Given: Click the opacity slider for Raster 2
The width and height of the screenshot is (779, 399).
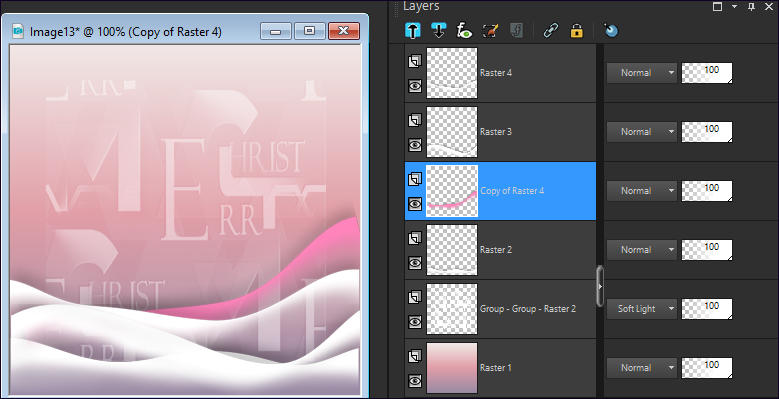Looking at the screenshot, I should (x=706, y=250).
